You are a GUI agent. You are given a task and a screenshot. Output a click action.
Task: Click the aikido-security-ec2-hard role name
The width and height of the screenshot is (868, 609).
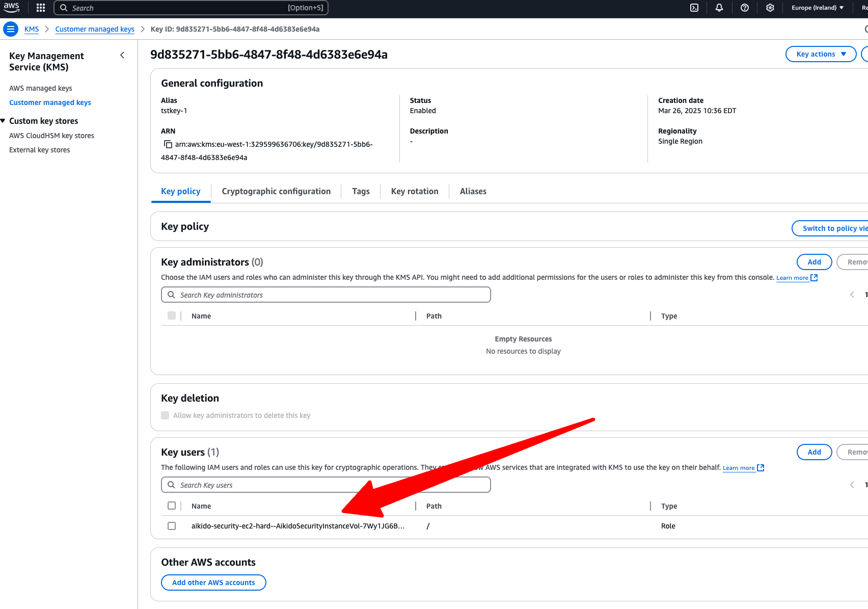(x=298, y=526)
